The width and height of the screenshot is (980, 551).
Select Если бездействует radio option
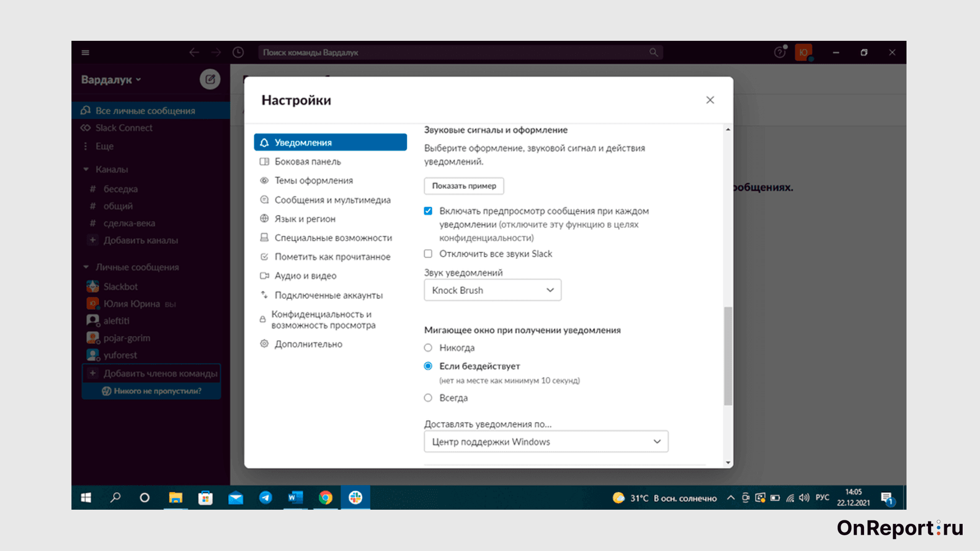pyautogui.click(x=428, y=366)
